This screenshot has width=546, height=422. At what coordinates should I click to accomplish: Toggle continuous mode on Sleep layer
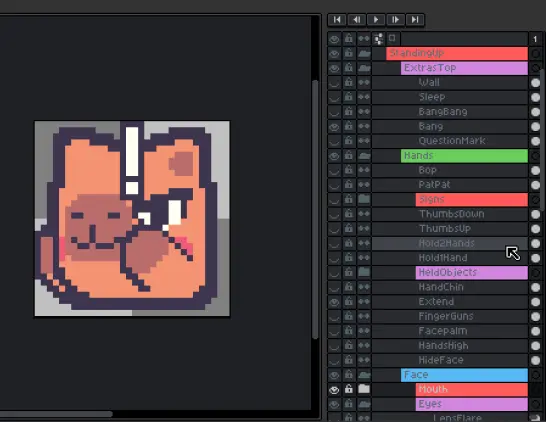point(364,97)
